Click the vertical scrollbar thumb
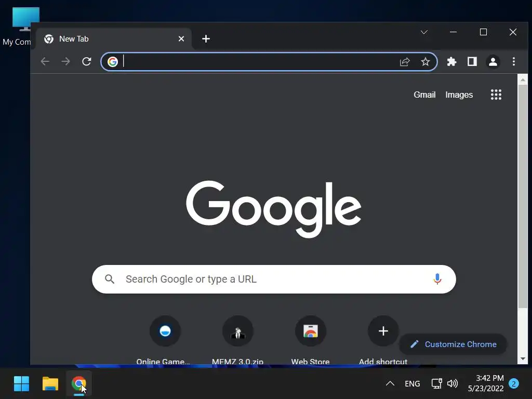This screenshot has height=399, width=532. tap(523, 197)
